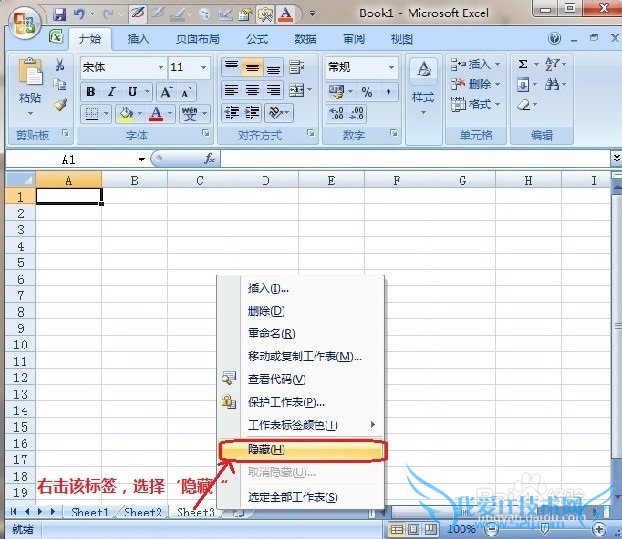Align text to the right
The height and width of the screenshot is (539, 622).
[x=274, y=91]
